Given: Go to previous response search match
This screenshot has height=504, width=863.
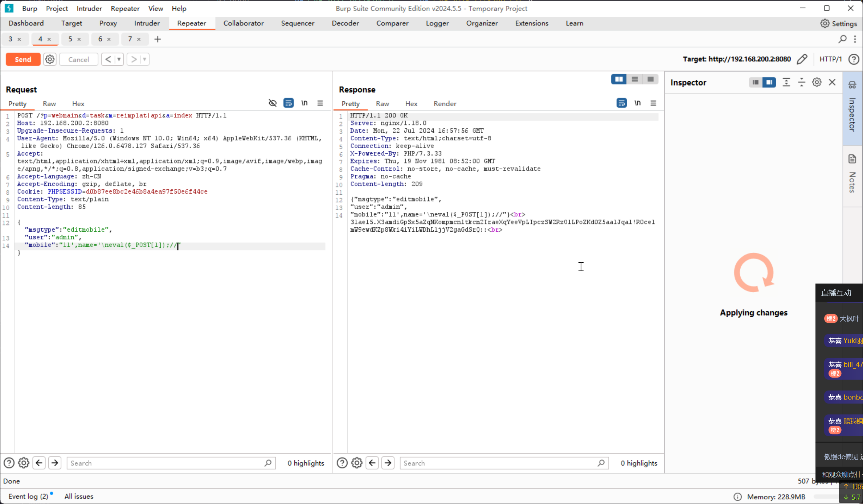Looking at the screenshot, I should (x=372, y=463).
